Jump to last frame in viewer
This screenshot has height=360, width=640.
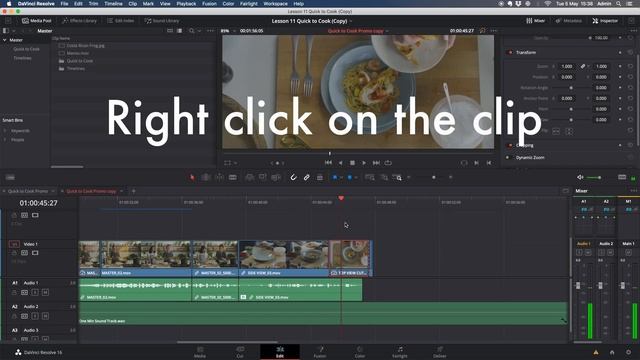(x=376, y=162)
